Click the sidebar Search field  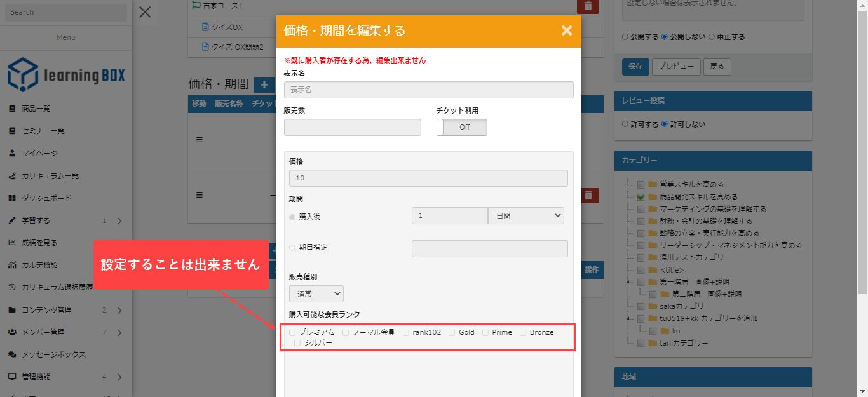coord(66,12)
